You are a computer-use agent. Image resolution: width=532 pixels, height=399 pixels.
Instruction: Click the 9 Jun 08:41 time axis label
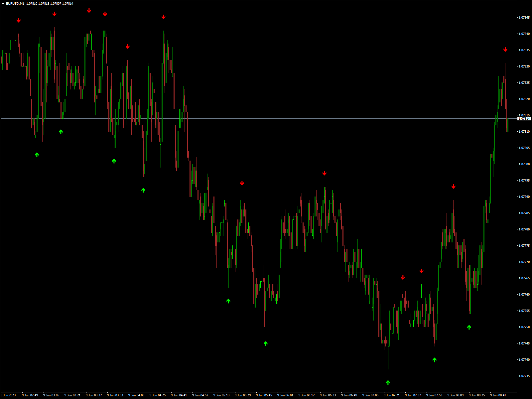coord(498,395)
